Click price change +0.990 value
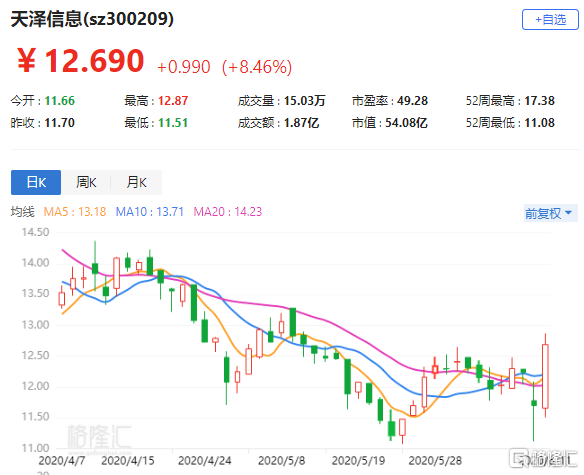 click(x=184, y=67)
